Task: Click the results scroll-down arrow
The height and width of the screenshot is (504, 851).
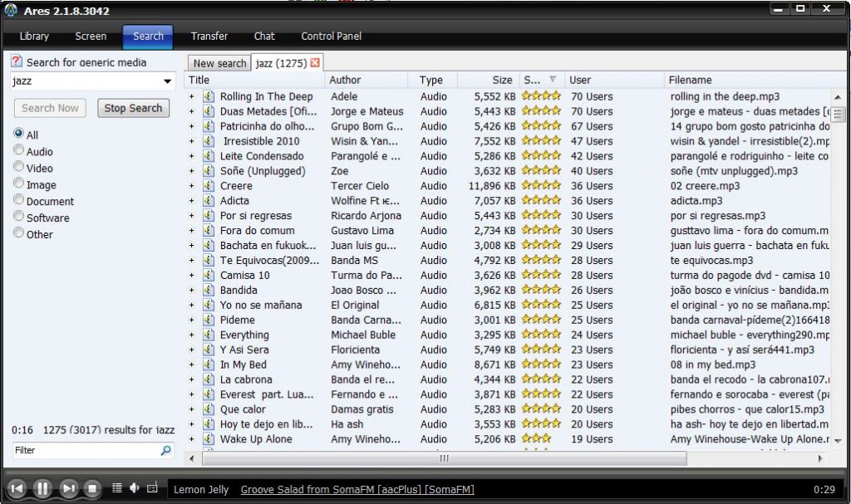Action: pyautogui.click(x=838, y=441)
